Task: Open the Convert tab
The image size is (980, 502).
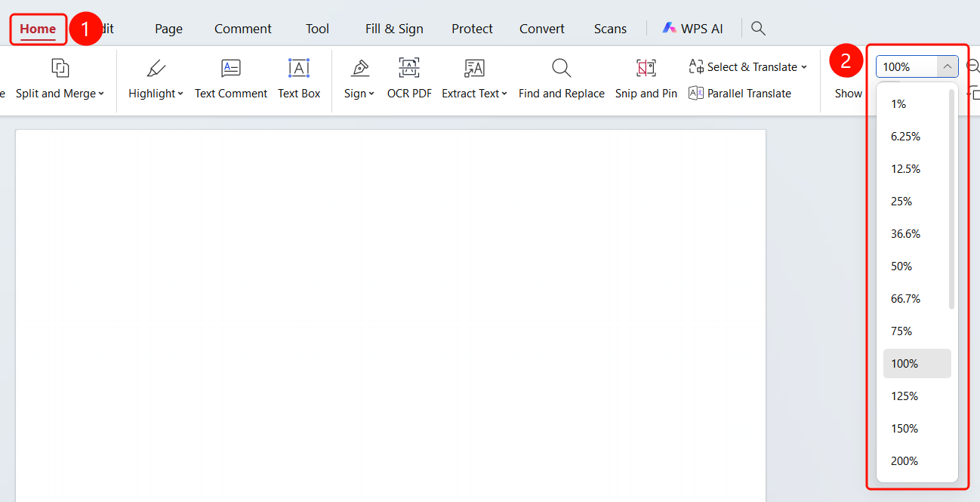Action: 542,29
